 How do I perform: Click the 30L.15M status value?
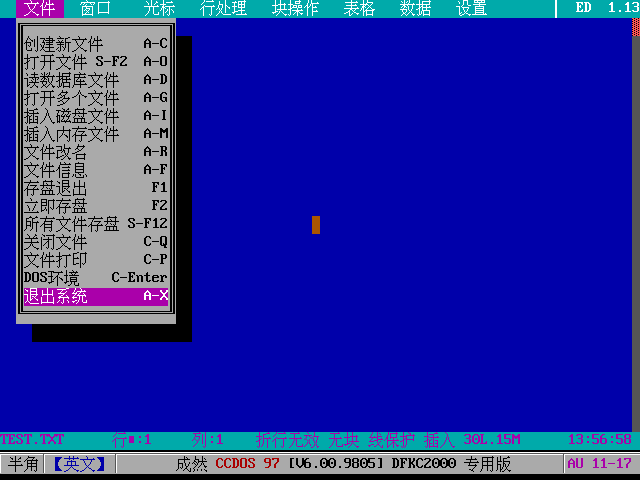tap(492, 440)
